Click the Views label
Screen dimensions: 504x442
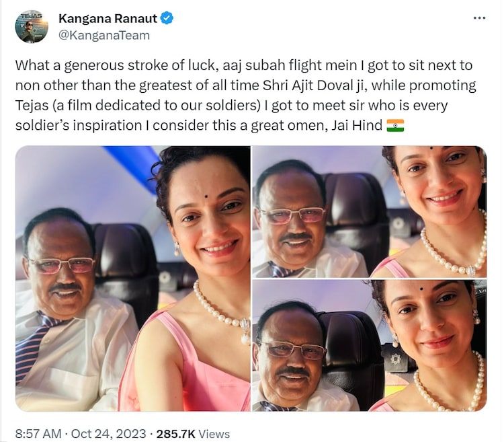(x=214, y=434)
